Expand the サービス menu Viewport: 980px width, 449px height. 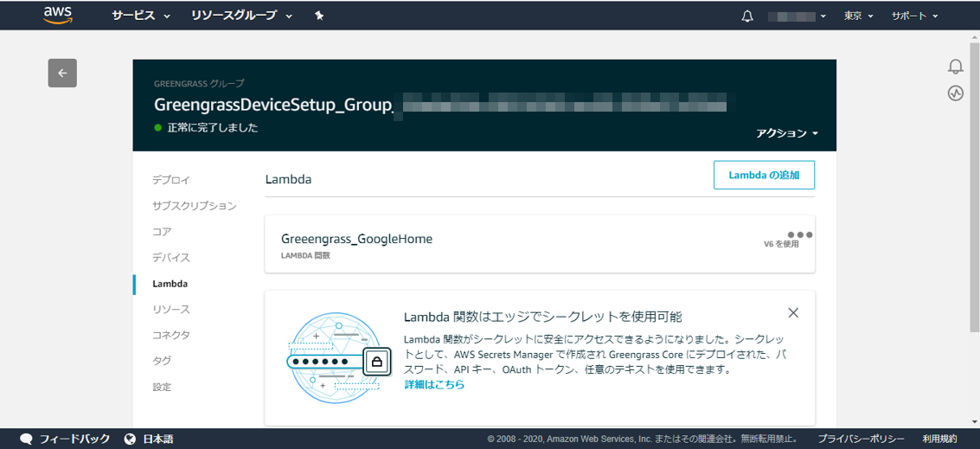click(x=141, y=16)
